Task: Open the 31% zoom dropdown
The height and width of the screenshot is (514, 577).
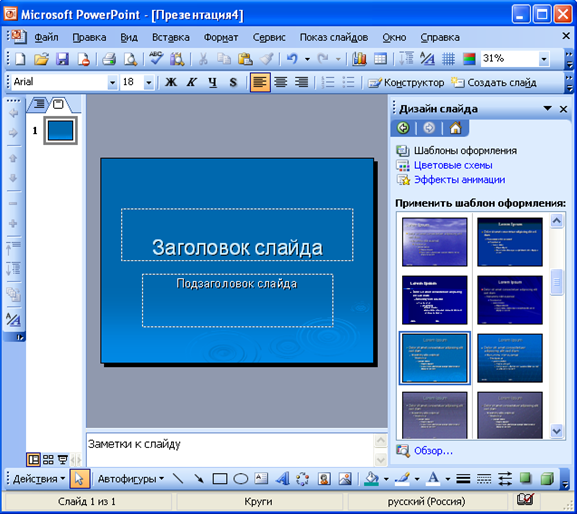Action: 544,59
